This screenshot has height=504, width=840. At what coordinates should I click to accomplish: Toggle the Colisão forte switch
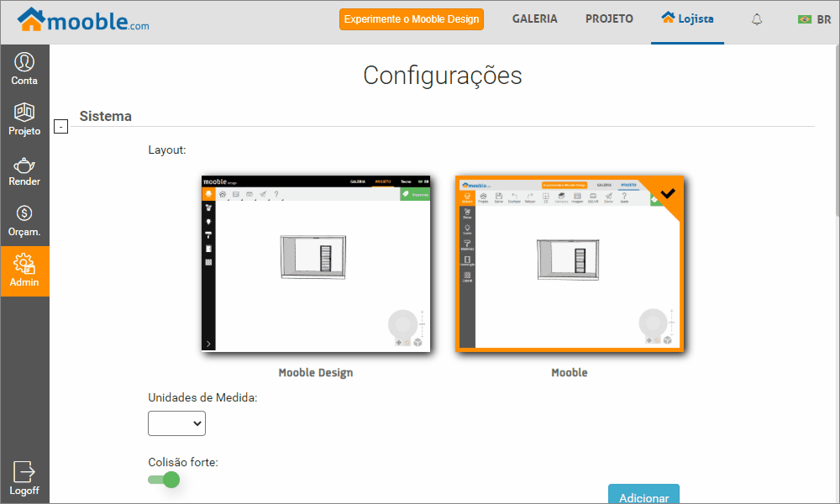pyautogui.click(x=164, y=480)
